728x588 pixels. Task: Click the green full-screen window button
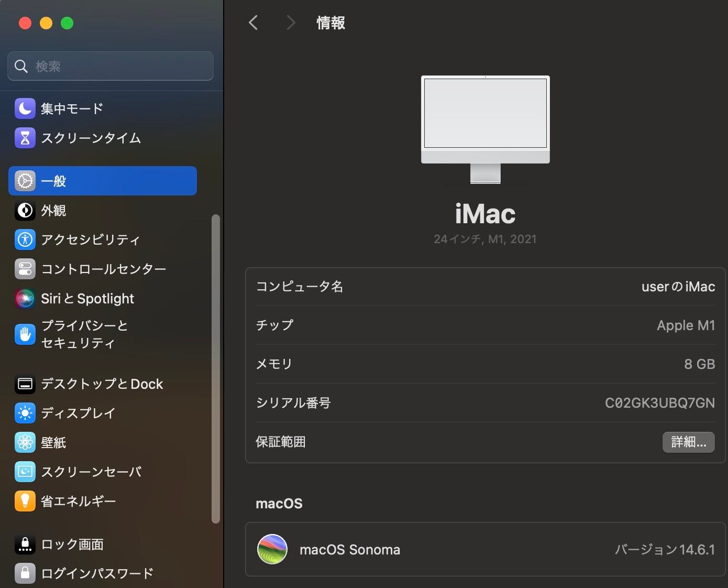(x=67, y=23)
